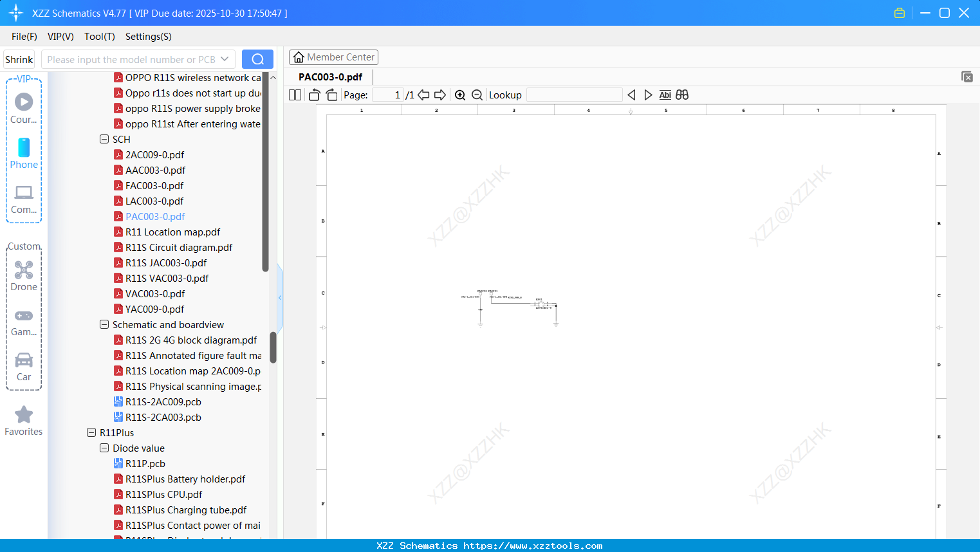
Task: Open R11SPlus Charging tube.pdf
Action: tap(186, 510)
